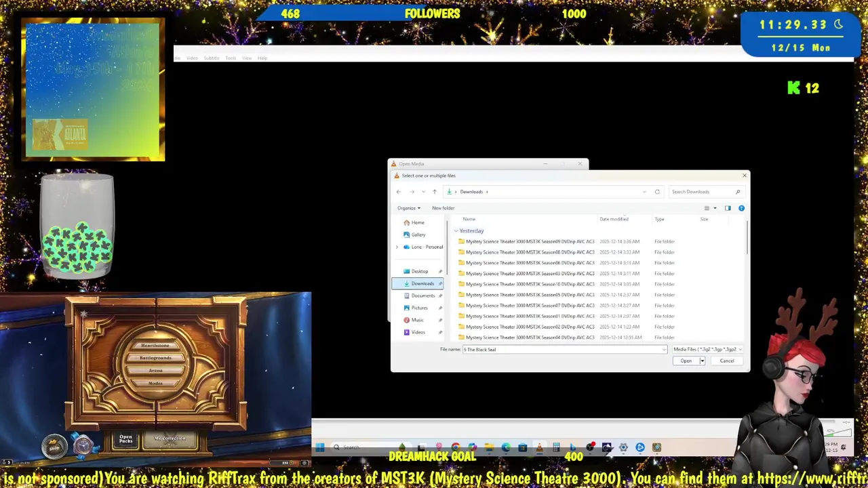The width and height of the screenshot is (868, 488).
Task: Click Open Packs in Hearthstone
Action: point(126,439)
